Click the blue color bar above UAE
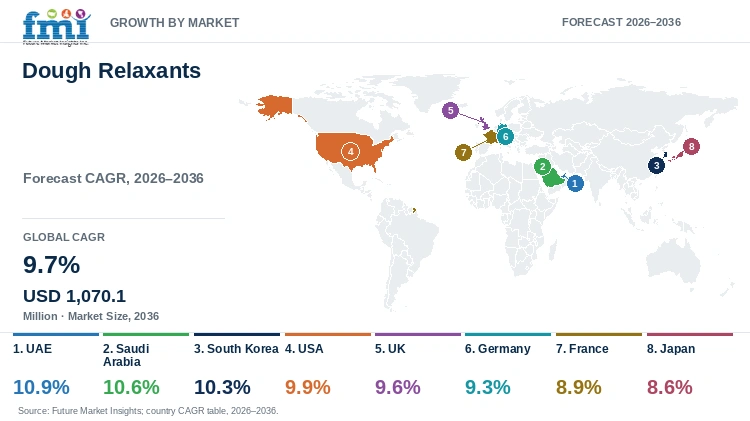This screenshot has width=750, height=421. click(x=56, y=334)
